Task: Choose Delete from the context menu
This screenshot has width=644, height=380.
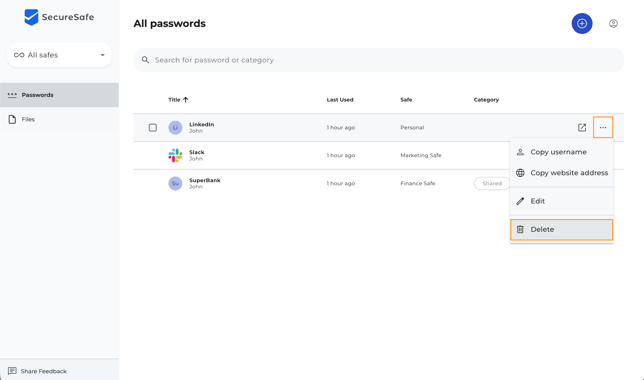Action: click(561, 229)
